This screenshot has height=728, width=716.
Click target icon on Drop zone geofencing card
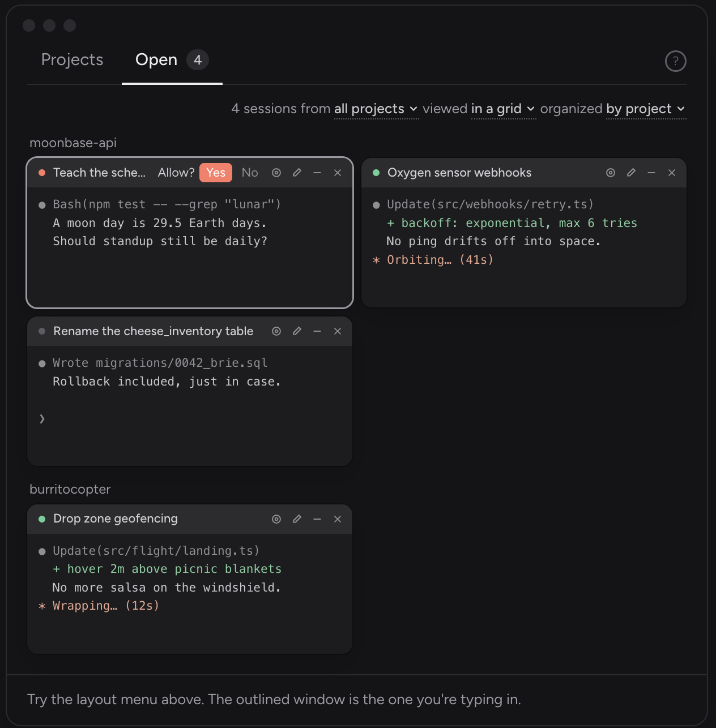point(276,519)
